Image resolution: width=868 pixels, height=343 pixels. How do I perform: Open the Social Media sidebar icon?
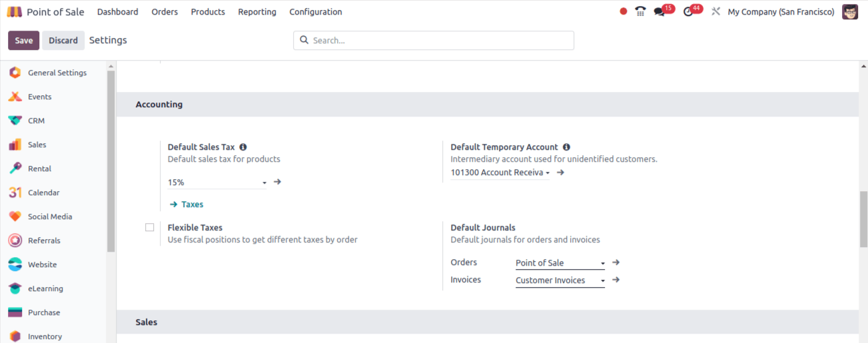(15, 216)
